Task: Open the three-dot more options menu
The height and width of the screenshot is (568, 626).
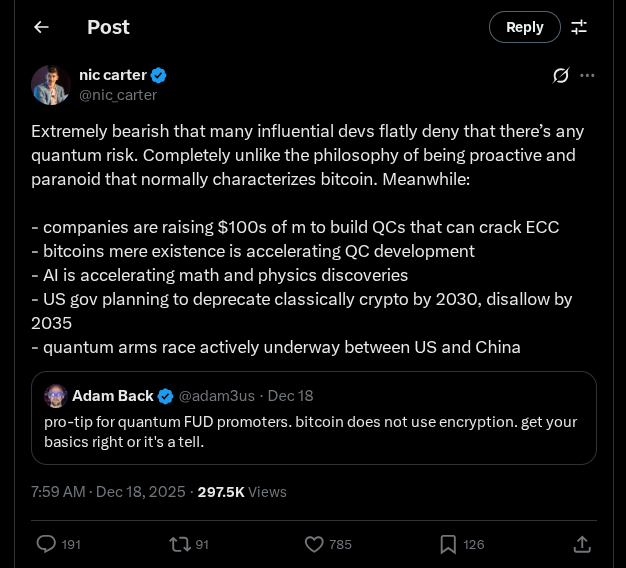Action: coord(588,75)
